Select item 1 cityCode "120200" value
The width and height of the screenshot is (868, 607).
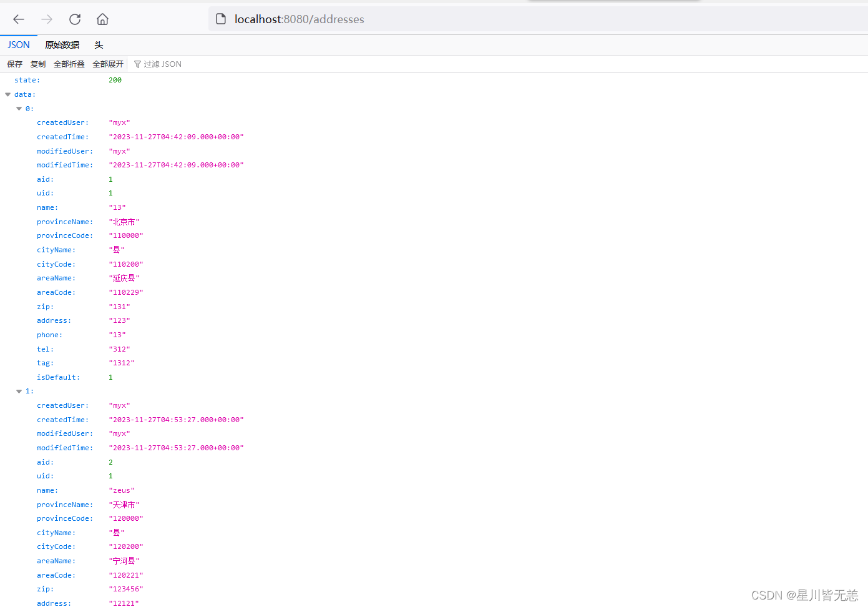pos(126,546)
